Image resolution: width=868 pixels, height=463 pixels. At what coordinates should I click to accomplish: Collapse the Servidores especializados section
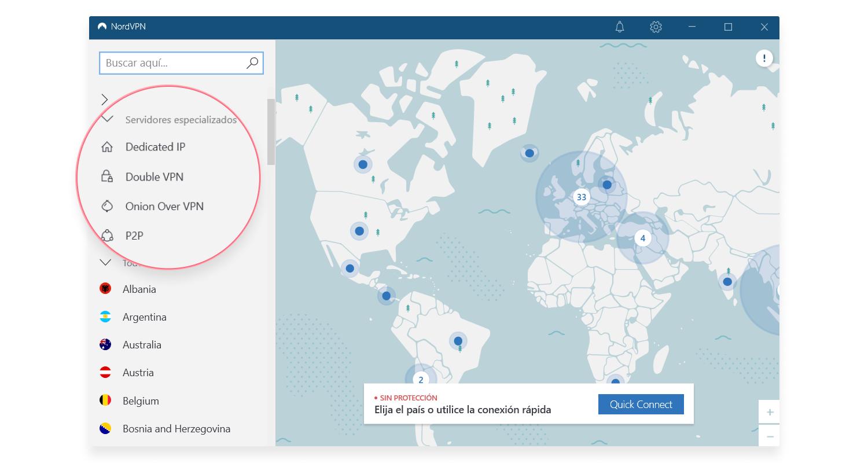[107, 119]
